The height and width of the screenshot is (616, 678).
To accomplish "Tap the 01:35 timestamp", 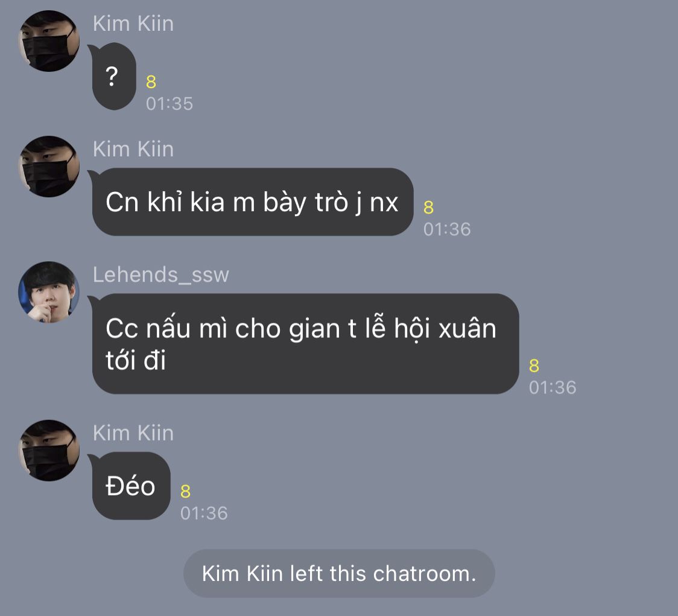I will click(169, 104).
